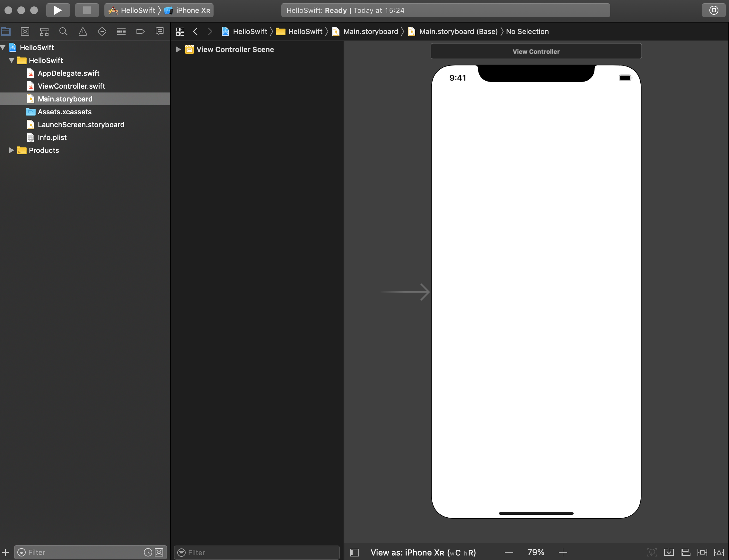Toggle the library button at top right
The image size is (729, 560).
[713, 10]
